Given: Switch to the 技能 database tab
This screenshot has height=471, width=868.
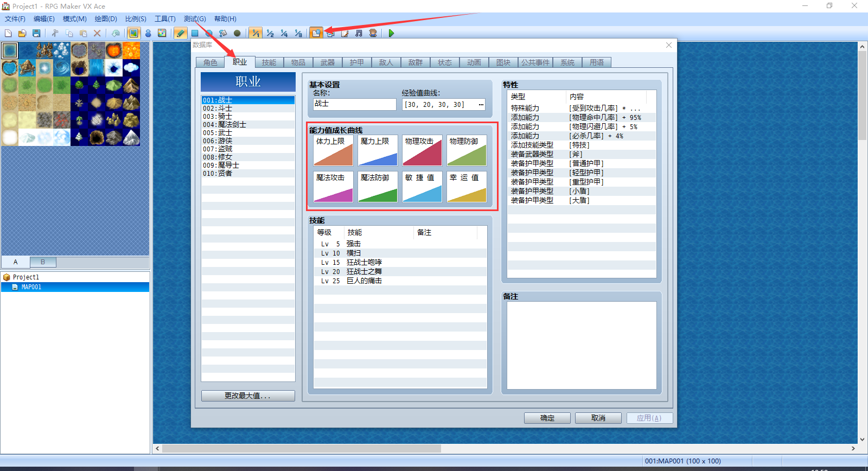Looking at the screenshot, I should 269,62.
